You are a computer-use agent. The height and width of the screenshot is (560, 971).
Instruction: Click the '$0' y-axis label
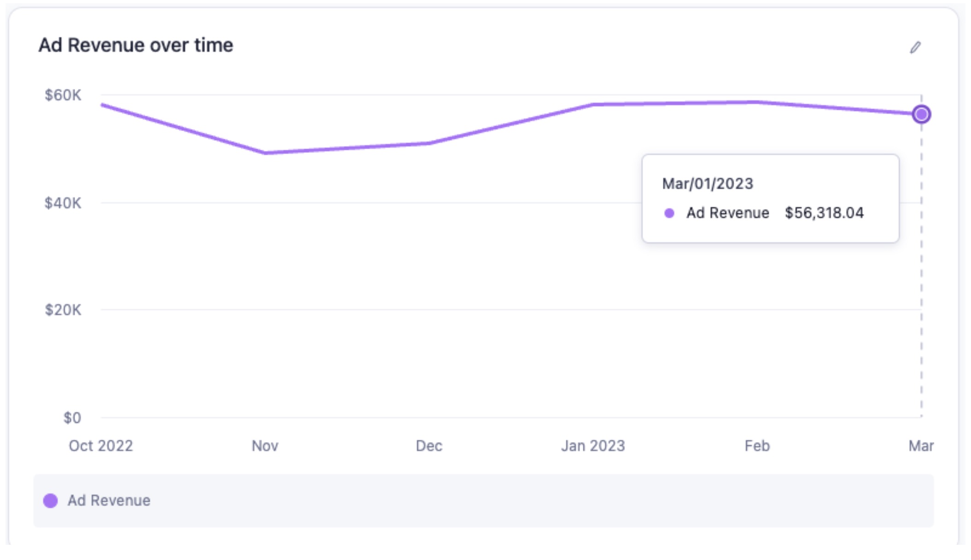click(72, 418)
